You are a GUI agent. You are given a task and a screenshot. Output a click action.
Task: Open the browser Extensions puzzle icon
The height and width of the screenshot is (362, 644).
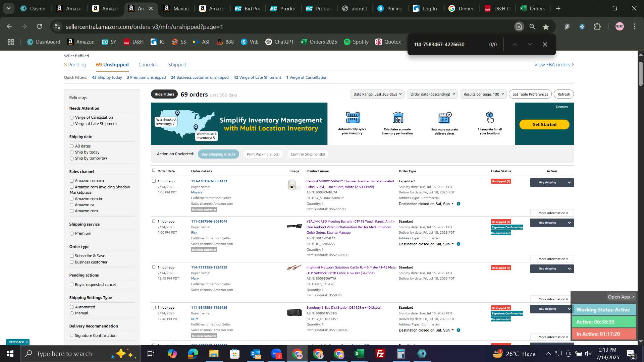[598, 26]
